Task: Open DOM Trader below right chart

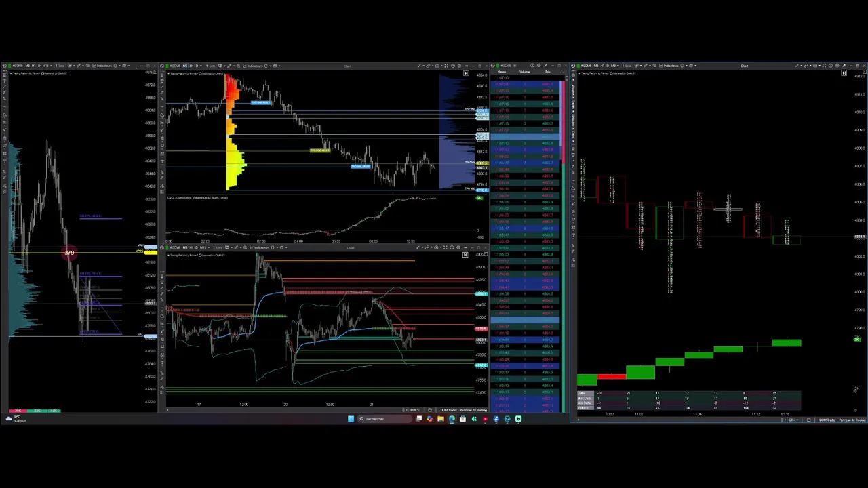Action: [827, 420]
